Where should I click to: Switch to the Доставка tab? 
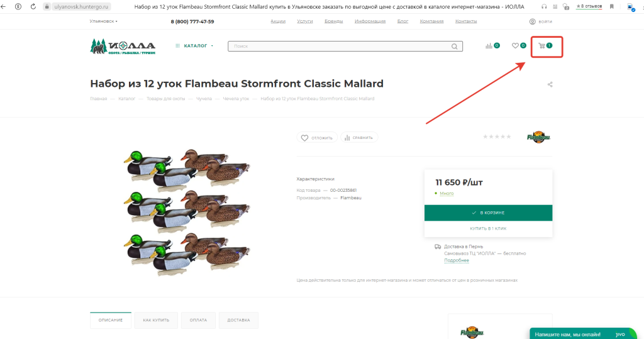[x=239, y=320]
